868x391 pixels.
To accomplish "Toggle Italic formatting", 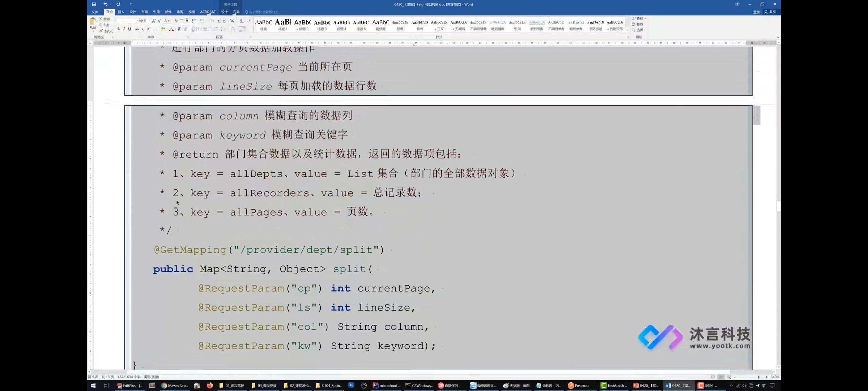I will (x=124, y=29).
